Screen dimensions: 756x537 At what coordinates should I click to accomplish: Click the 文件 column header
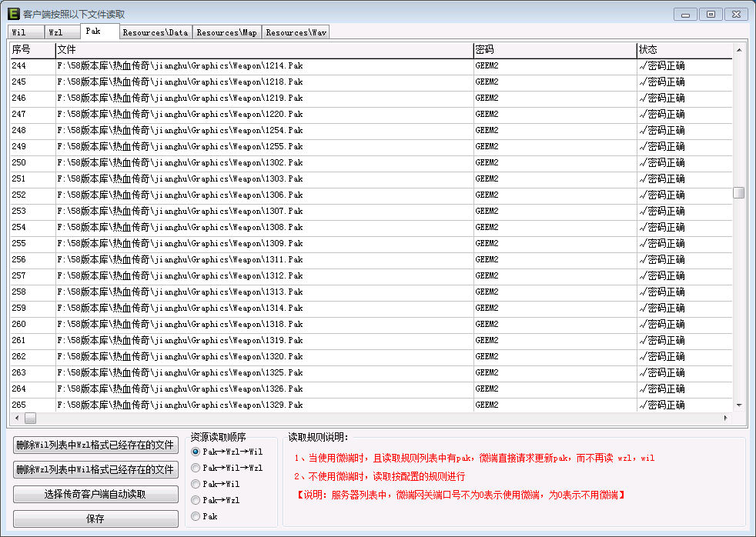264,49
